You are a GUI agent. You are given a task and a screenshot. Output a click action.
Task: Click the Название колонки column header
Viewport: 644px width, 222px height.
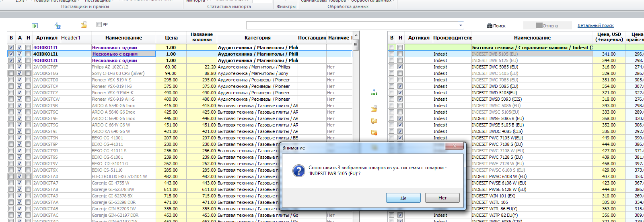click(202, 37)
